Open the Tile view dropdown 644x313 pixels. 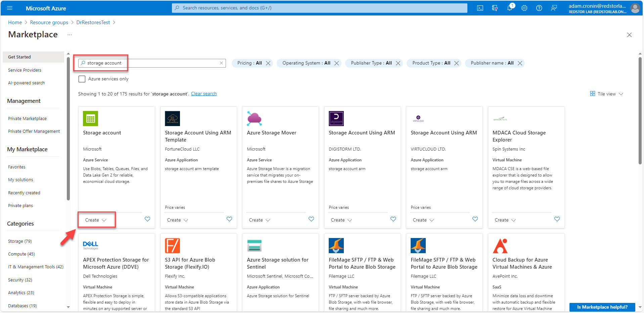(x=607, y=94)
